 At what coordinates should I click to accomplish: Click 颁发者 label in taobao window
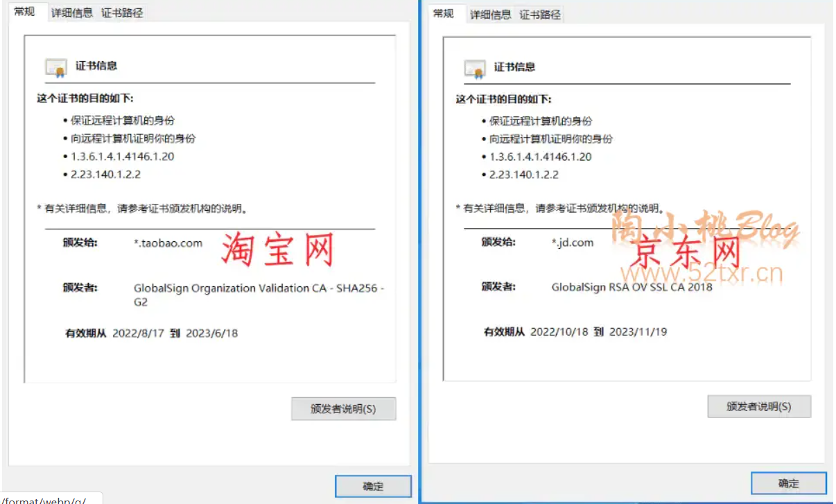click(80, 288)
